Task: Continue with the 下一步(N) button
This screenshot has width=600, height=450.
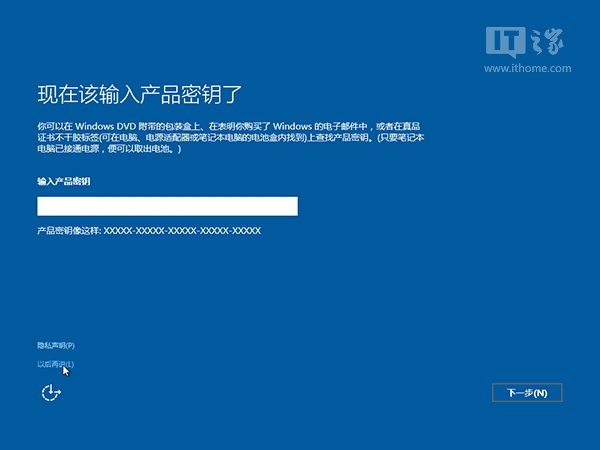Action: point(527,393)
